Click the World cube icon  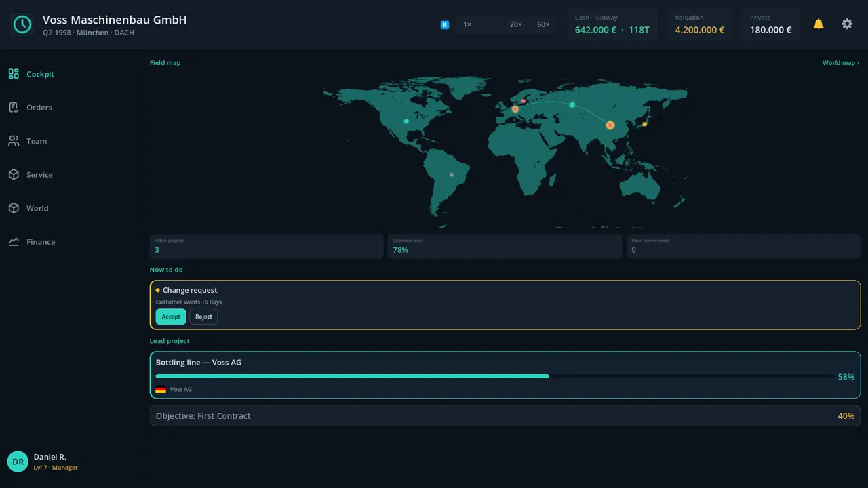point(14,208)
